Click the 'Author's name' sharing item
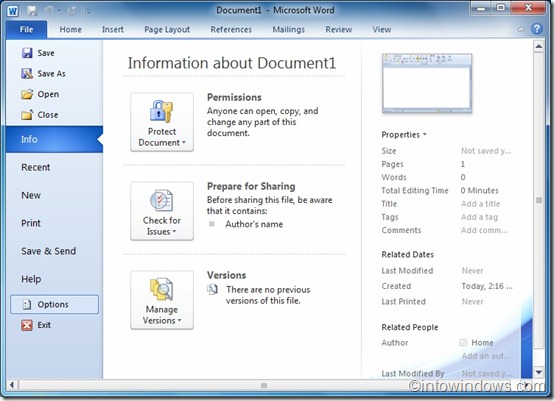Screen dimensions: 555x401 [x=254, y=224]
